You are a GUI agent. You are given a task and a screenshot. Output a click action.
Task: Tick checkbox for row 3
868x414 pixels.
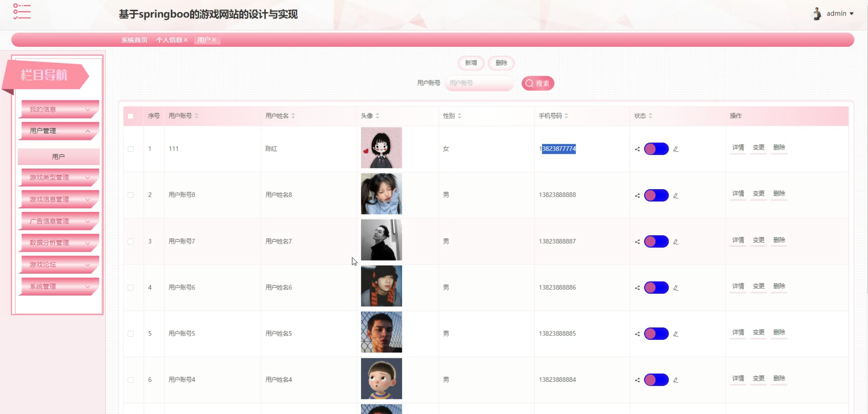(x=131, y=241)
